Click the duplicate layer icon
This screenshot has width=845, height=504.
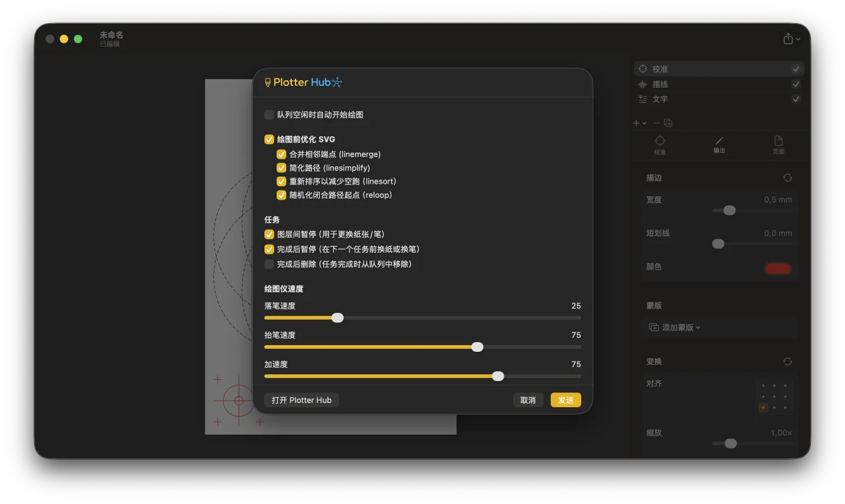(668, 123)
